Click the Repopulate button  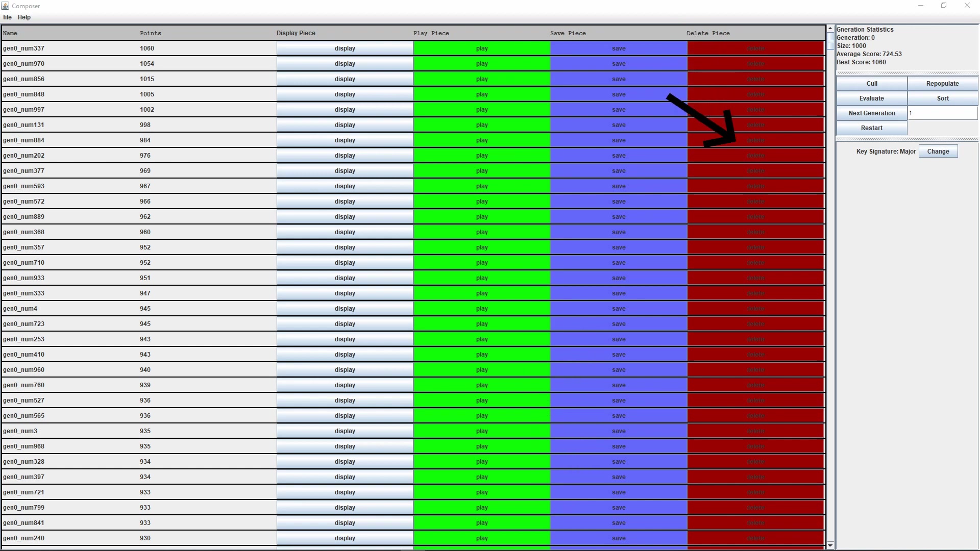point(942,84)
